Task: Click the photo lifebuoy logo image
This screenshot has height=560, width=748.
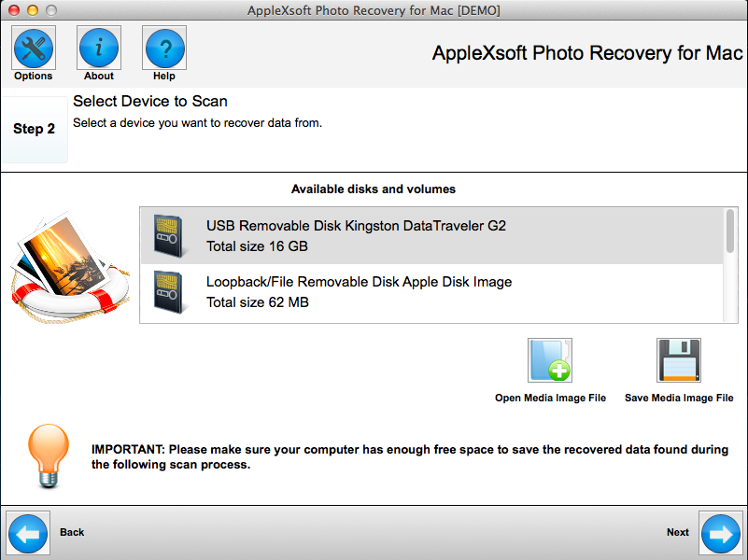Action: click(x=71, y=268)
